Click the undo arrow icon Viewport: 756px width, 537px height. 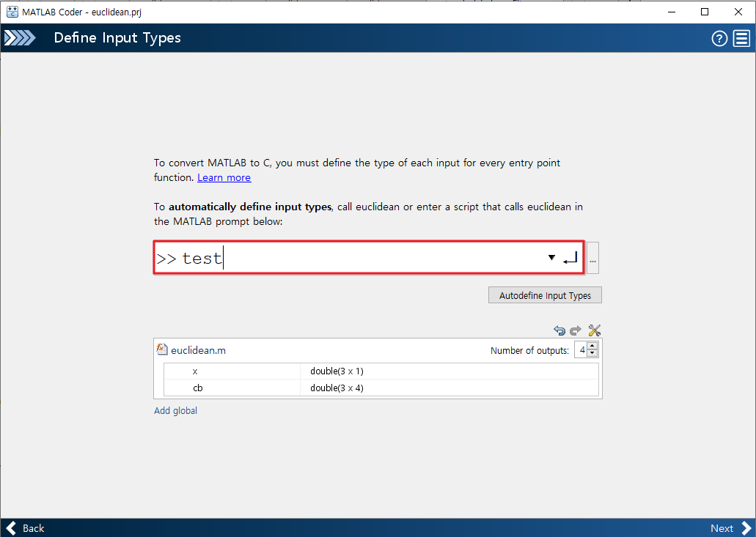click(559, 330)
